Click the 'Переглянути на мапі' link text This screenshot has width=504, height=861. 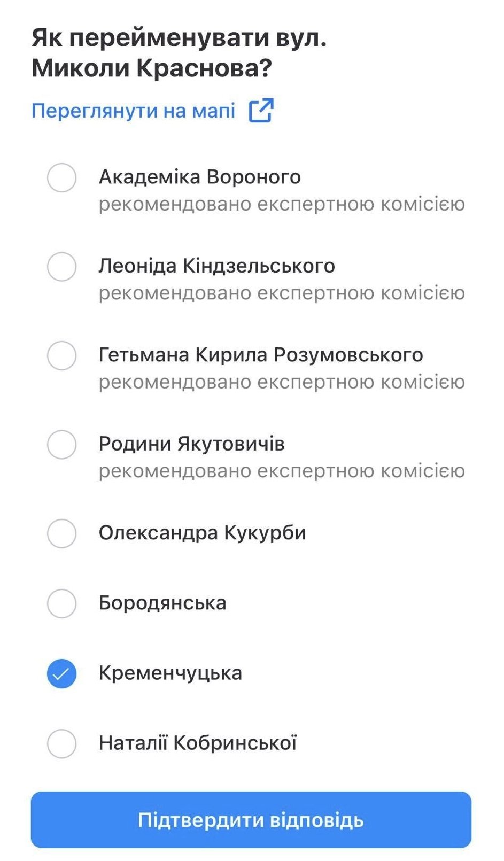pyautogui.click(x=133, y=111)
